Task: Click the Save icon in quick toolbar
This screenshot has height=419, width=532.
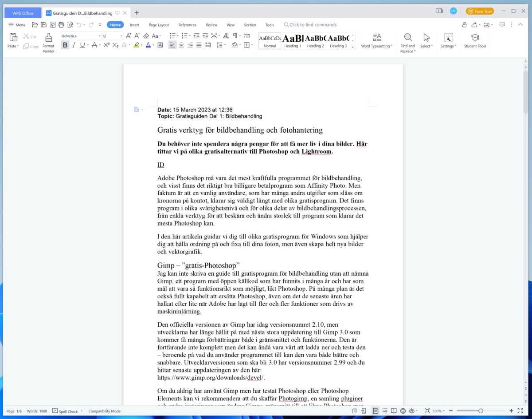Action: tap(43, 25)
